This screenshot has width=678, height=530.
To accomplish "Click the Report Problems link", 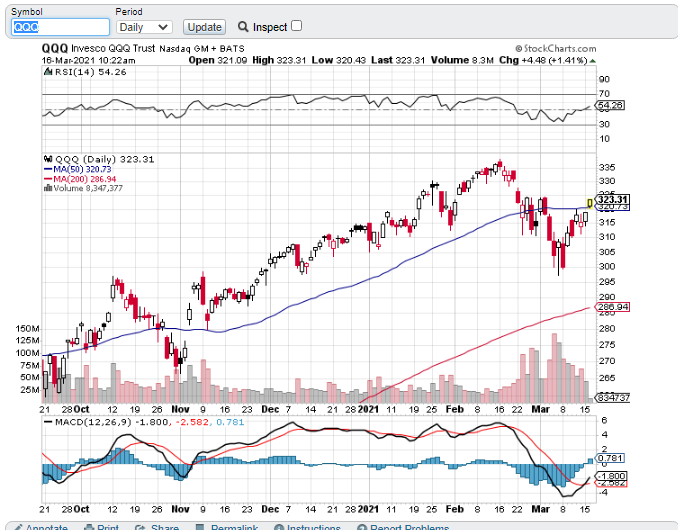I will [403, 527].
